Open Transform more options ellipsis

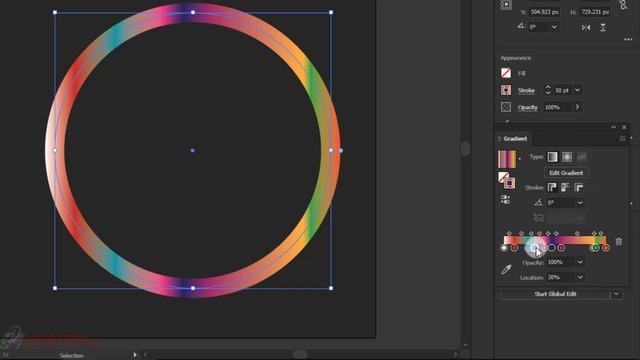pyautogui.click(x=628, y=40)
